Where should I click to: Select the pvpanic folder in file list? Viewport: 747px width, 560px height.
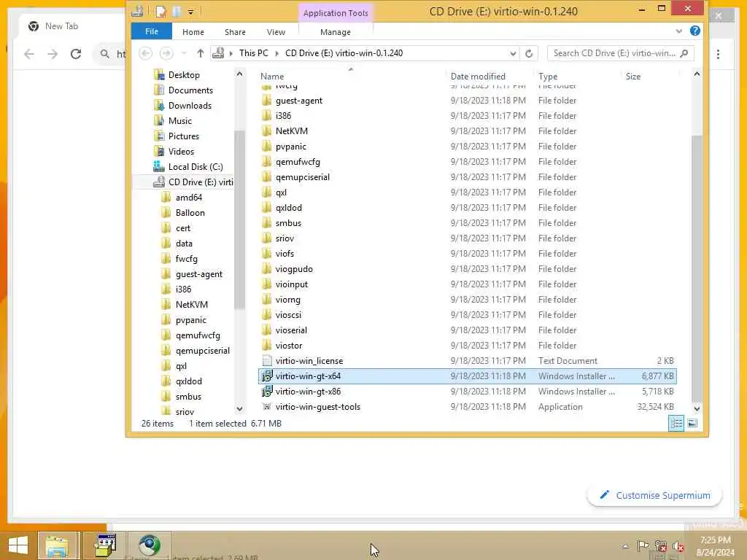point(290,146)
